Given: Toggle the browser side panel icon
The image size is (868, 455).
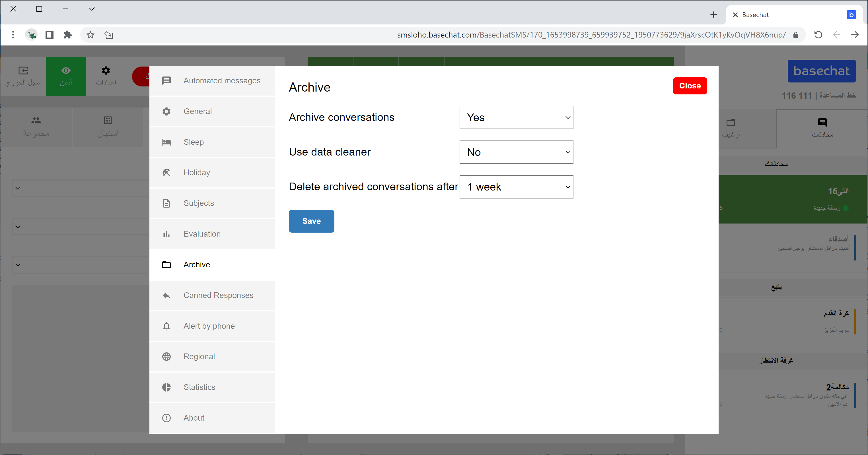Looking at the screenshot, I should pos(50,35).
